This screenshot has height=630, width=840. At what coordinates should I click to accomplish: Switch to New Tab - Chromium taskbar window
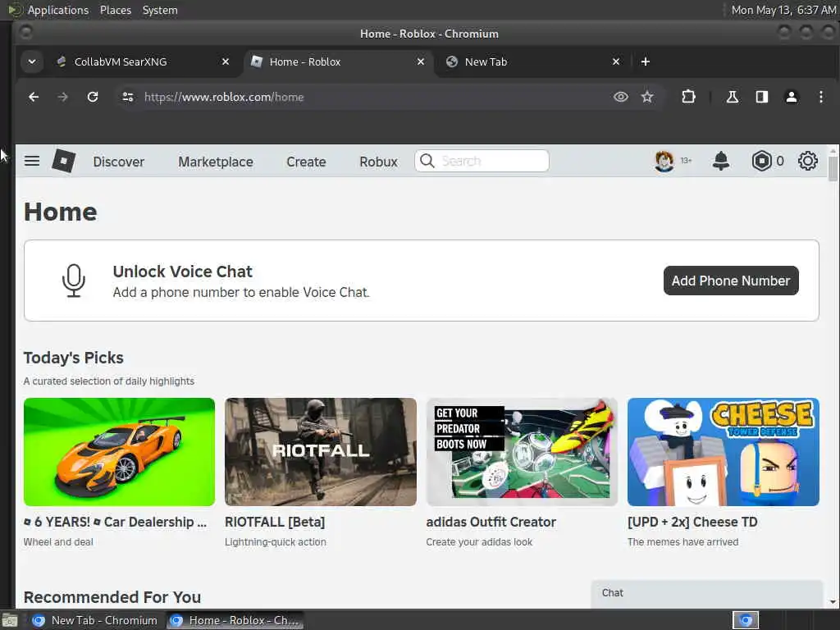(94, 620)
